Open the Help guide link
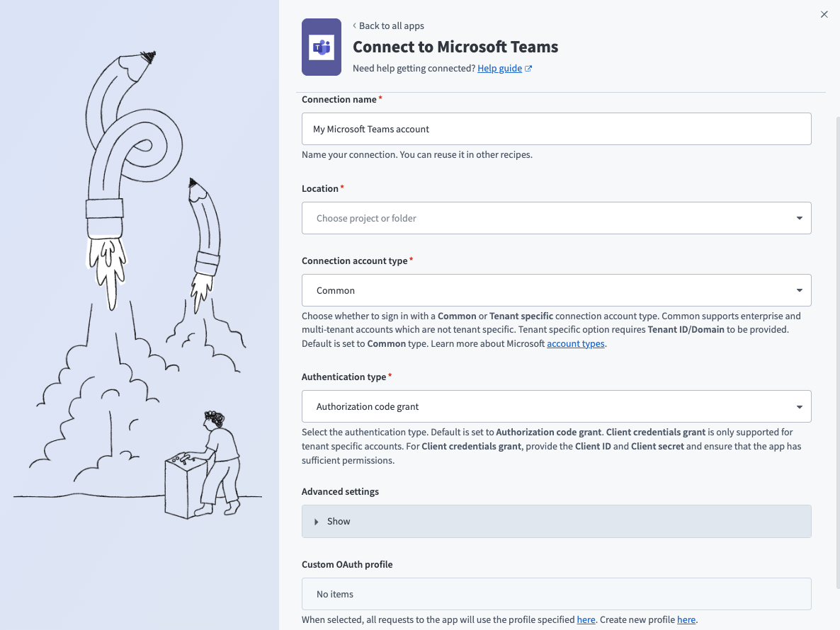This screenshot has width=840, height=630. coord(499,68)
